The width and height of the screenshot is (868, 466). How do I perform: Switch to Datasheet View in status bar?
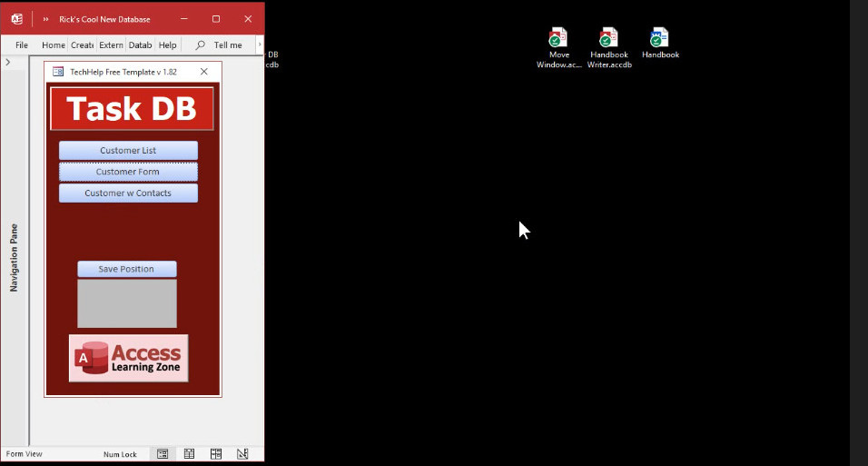coord(189,453)
